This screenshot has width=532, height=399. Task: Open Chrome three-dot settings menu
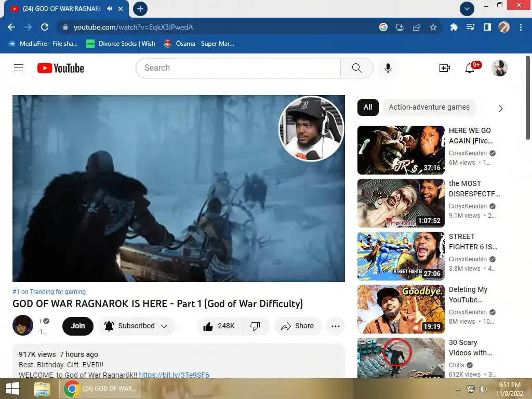point(521,27)
